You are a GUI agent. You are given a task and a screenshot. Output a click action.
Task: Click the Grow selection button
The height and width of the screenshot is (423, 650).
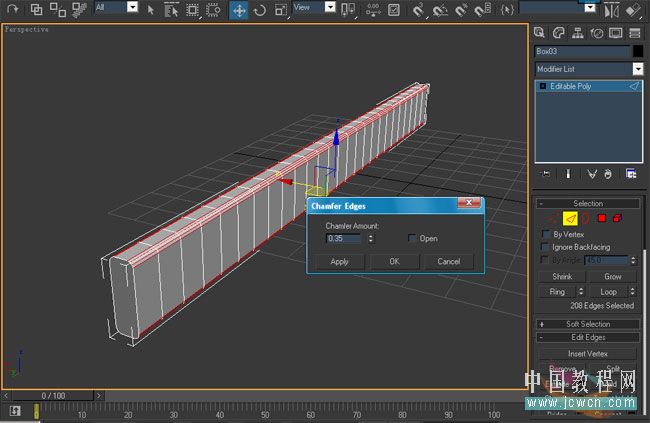[612, 277]
